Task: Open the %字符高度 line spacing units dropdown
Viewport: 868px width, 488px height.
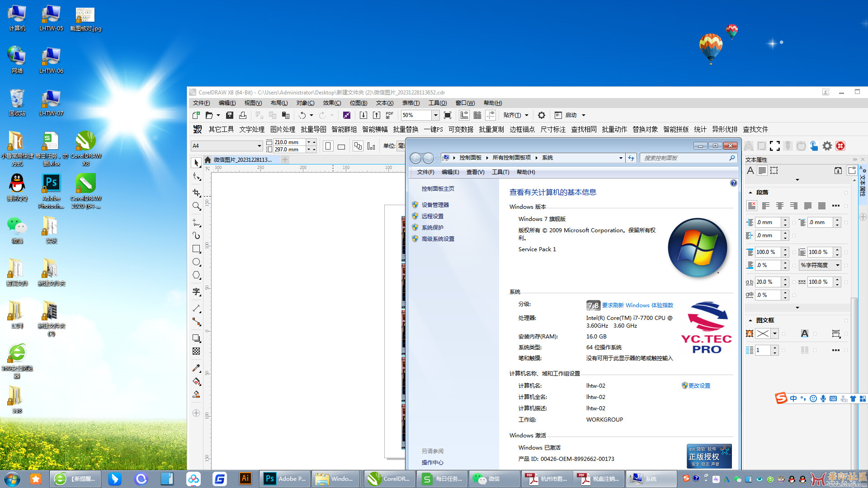Action: pyautogui.click(x=837, y=265)
